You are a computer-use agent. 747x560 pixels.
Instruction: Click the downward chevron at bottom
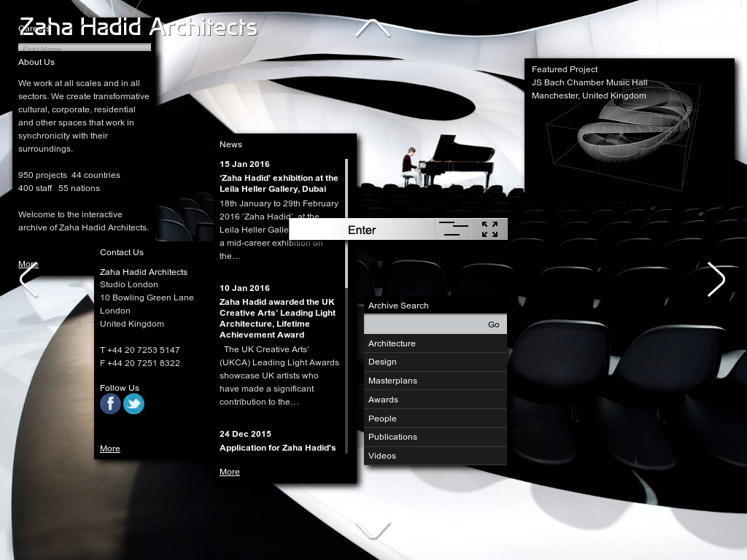point(373,529)
